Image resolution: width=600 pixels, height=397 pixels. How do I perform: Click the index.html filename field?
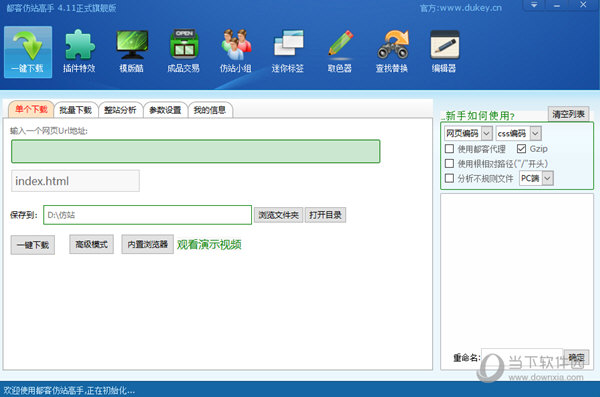(75, 181)
